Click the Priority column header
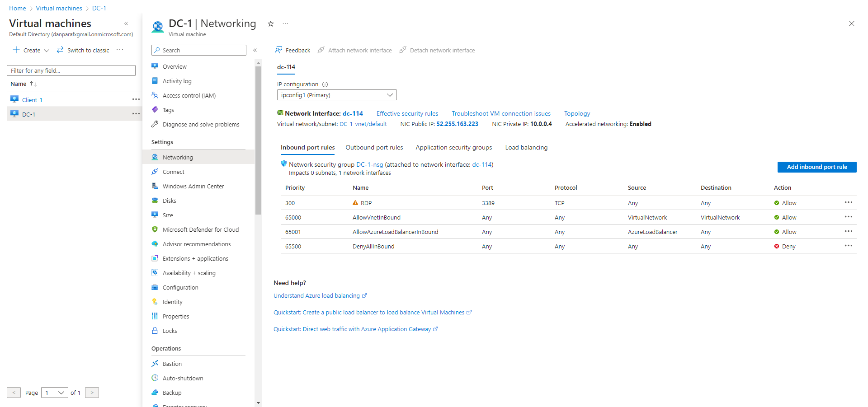 (295, 187)
